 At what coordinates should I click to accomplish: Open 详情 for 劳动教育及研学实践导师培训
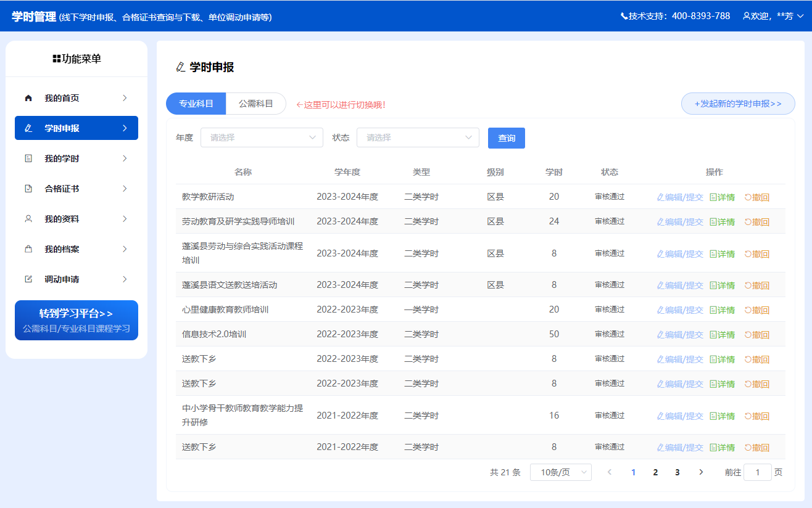pos(722,222)
